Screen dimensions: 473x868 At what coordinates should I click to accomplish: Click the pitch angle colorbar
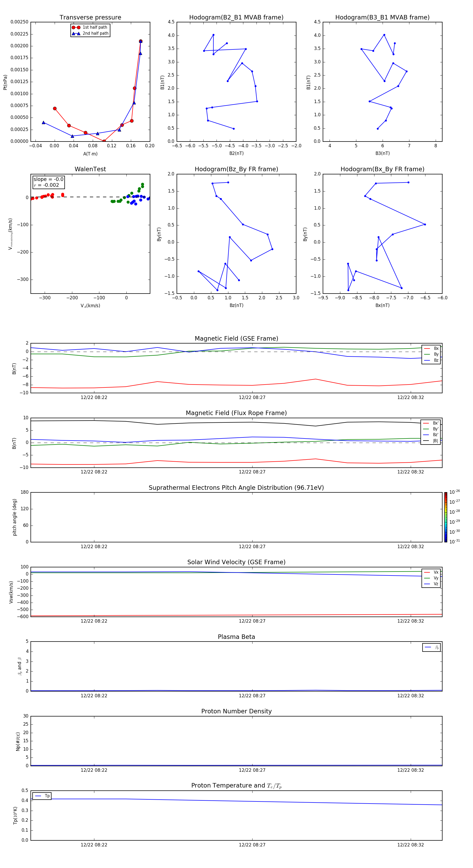click(446, 517)
